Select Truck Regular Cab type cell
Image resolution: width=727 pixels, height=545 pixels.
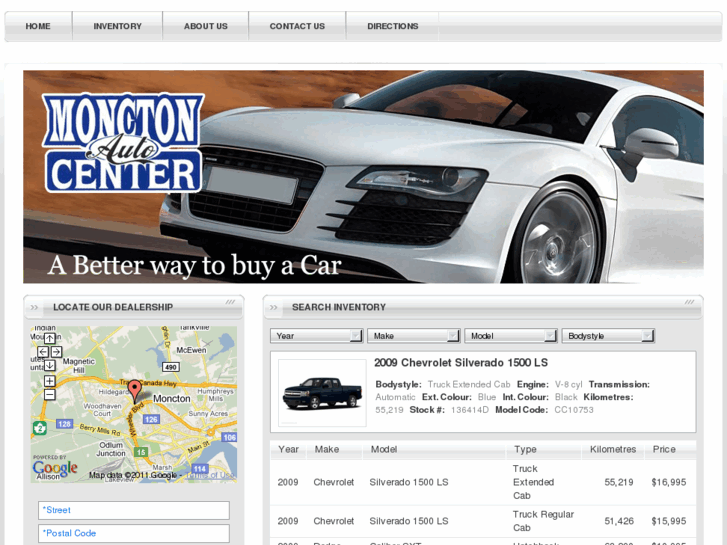tap(543, 521)
